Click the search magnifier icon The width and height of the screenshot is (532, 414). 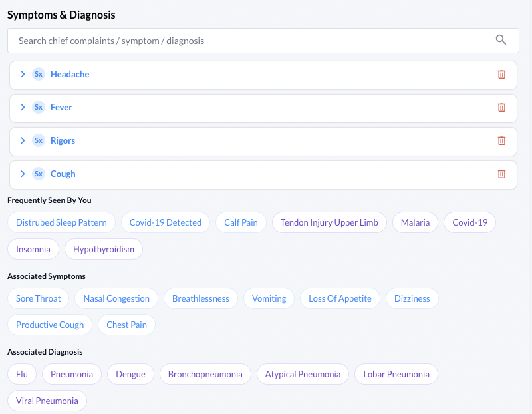[x=501, y=40]
